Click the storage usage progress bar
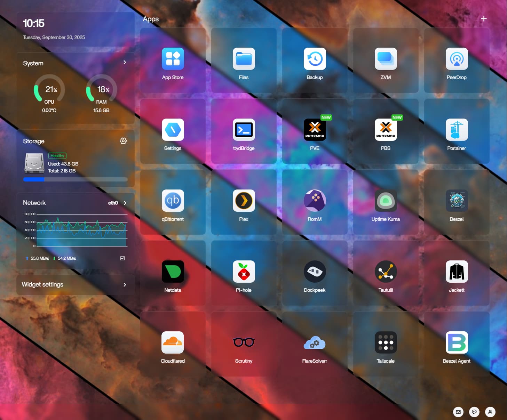 coord(75,179)
